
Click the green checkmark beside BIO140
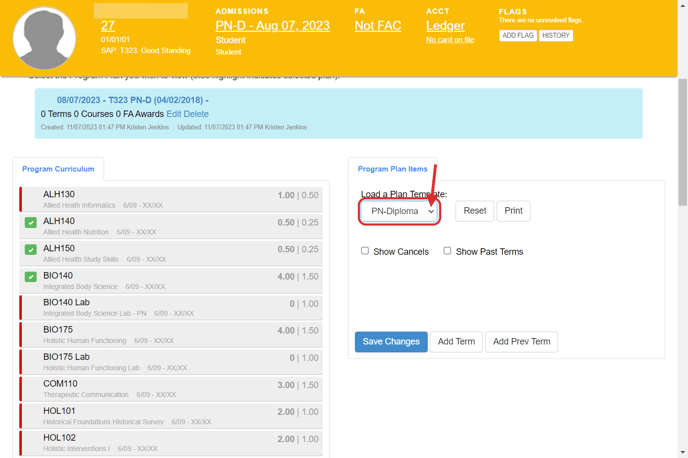[x=31, y=277]
